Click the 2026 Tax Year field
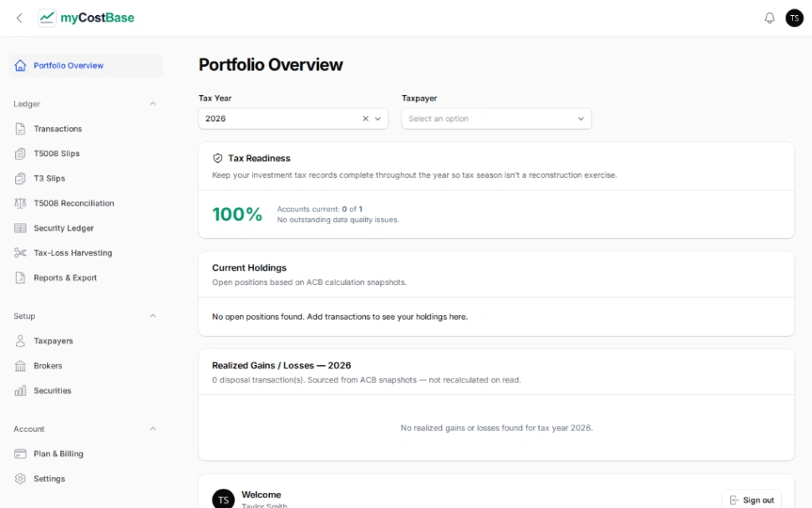The width and height of the screenshot is (812, 508). click(293, 119)
